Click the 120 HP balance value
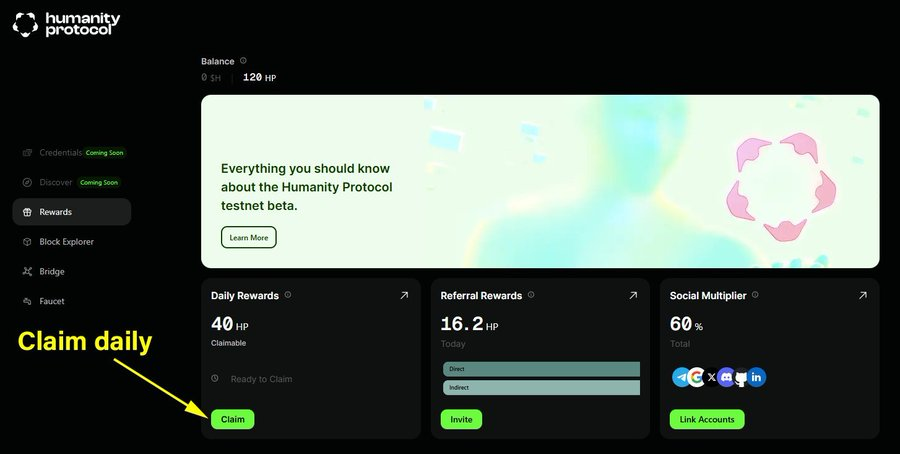Screen dimensions: 900x454 coord(259,77)
